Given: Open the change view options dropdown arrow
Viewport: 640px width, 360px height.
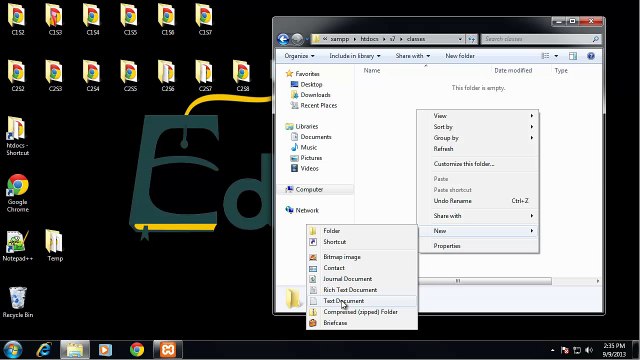Looking at the screenshot, I should pos(556,56).
